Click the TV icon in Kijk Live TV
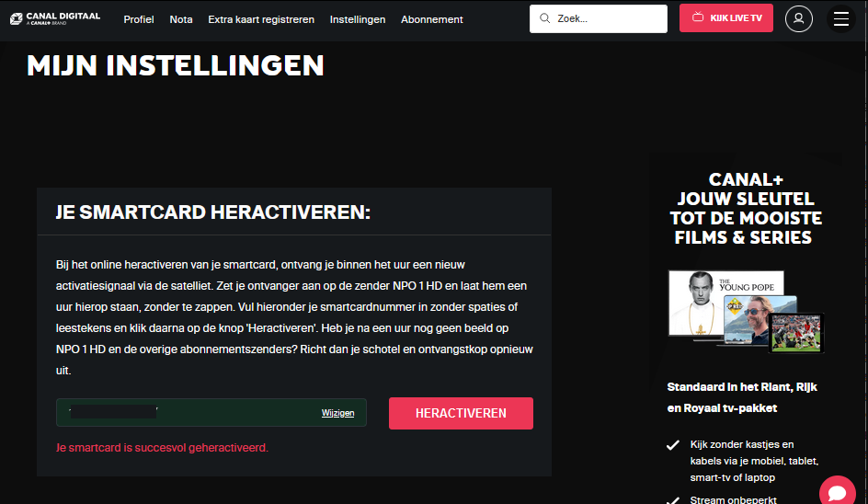Viewport: 868px width, 504px height. point(698,17)
